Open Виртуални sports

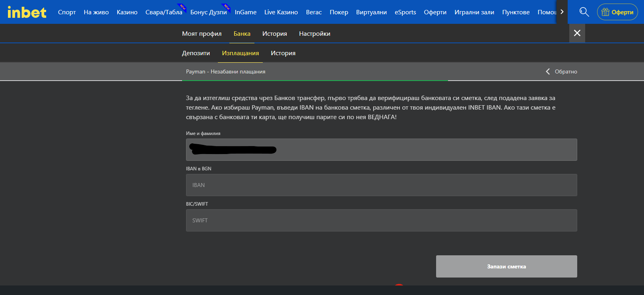point(371,12)
